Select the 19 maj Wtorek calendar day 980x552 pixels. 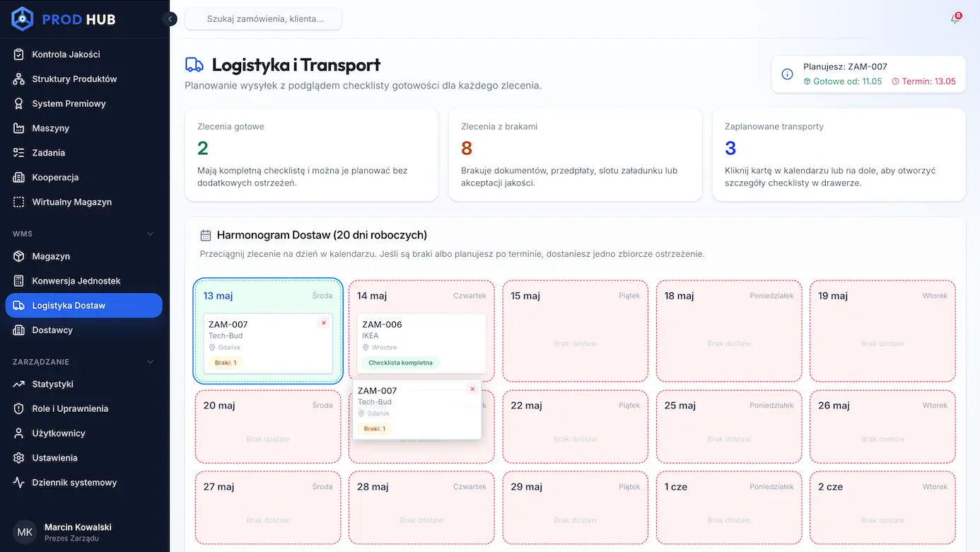pos(882,331)
